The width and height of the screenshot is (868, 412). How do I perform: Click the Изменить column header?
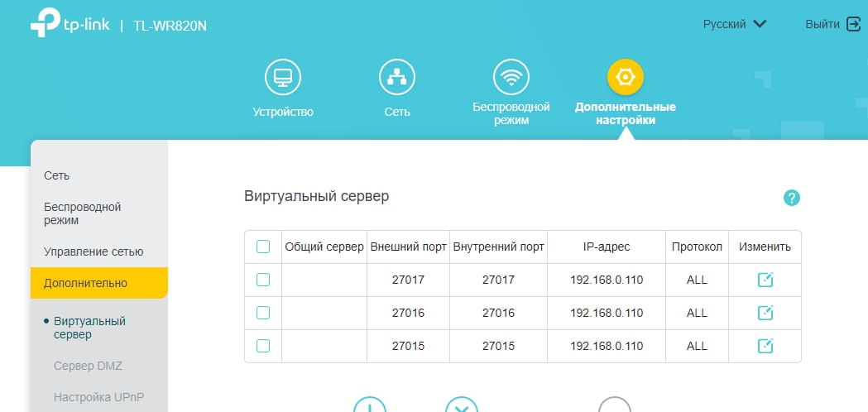point(765,247)
